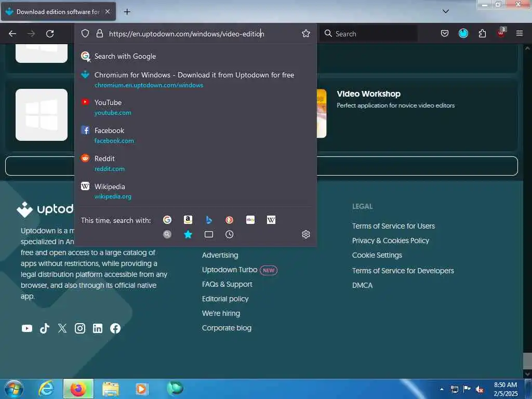532x399 pixels.
Task: Open the Uptodown Turbo link
Action: 229,270
